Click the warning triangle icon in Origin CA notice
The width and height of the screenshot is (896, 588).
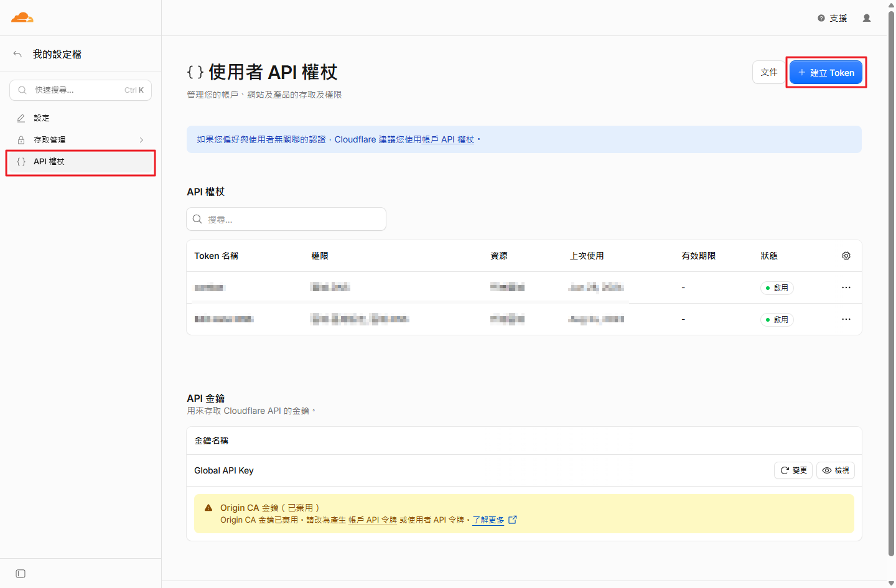208,508
